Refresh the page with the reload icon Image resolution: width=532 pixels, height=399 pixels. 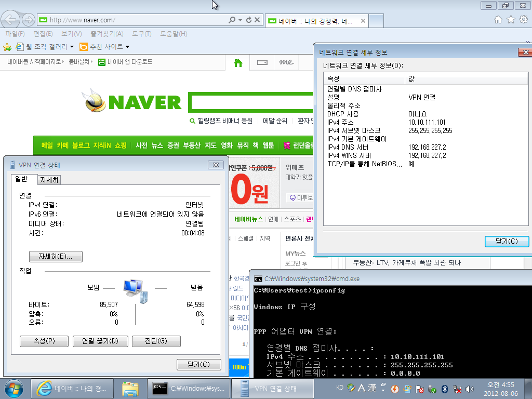click(x=249, y=20)
